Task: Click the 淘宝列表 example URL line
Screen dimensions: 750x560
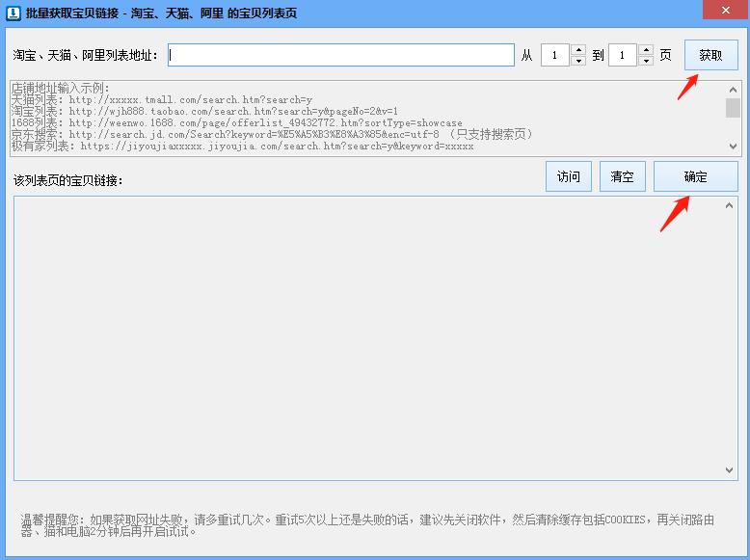Action: [x=204, y=111]
